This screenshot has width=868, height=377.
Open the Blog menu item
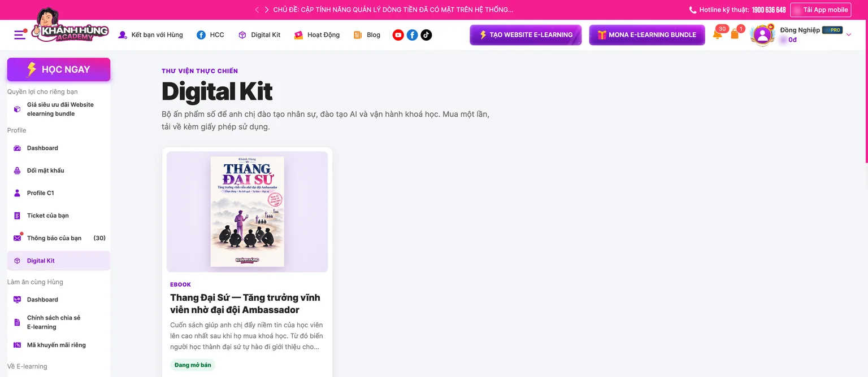(x=367, y=35)
